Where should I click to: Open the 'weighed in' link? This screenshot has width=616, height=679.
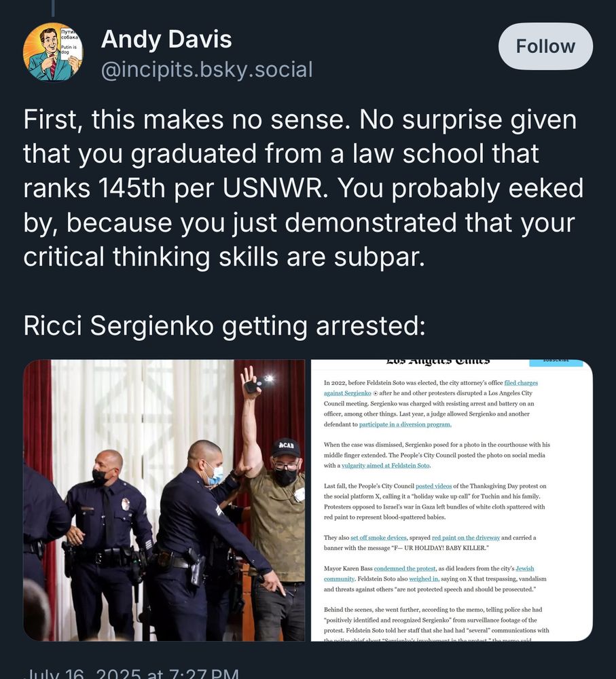[x=423, y=579]
